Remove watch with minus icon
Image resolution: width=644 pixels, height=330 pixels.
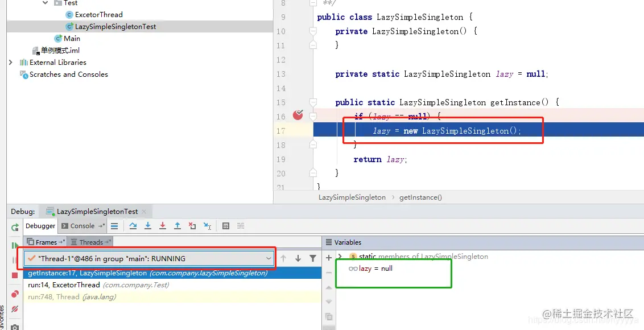(329, 273)
